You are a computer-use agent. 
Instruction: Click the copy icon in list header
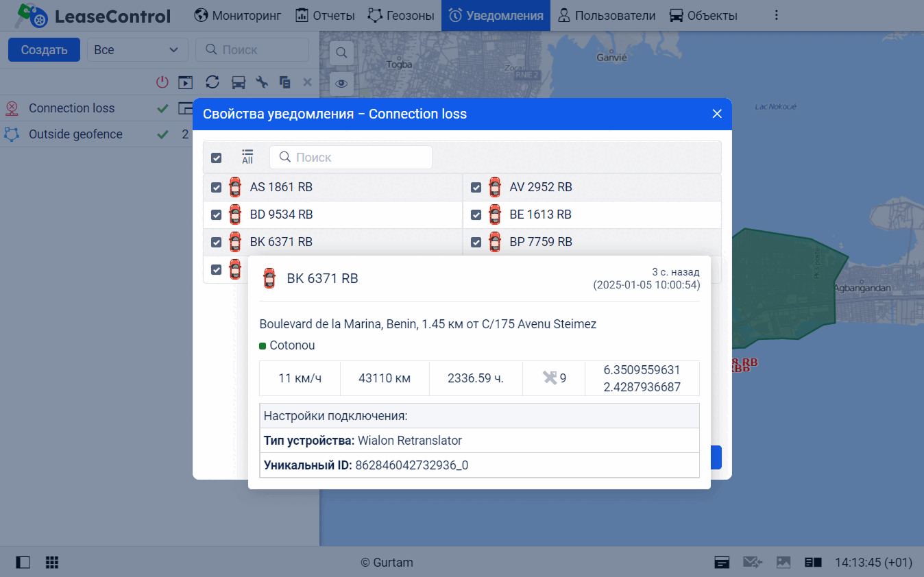click(285, 82)
